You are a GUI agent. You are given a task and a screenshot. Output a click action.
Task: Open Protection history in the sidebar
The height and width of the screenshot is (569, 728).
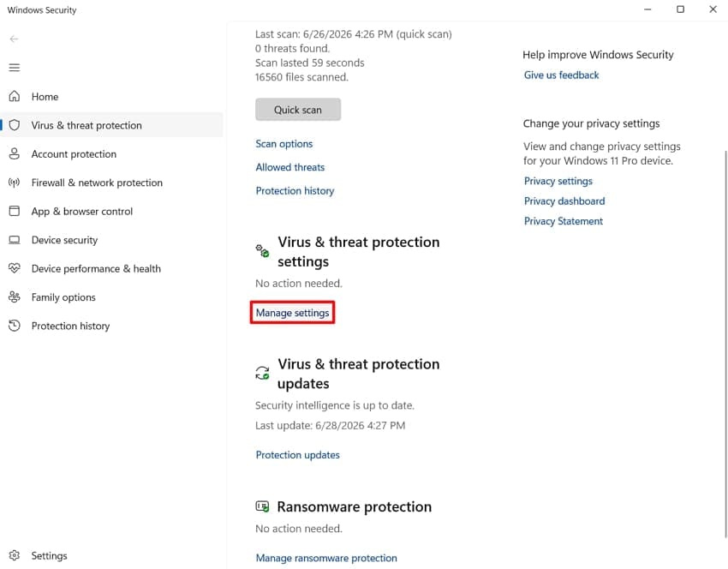click(x=70, y=326)
